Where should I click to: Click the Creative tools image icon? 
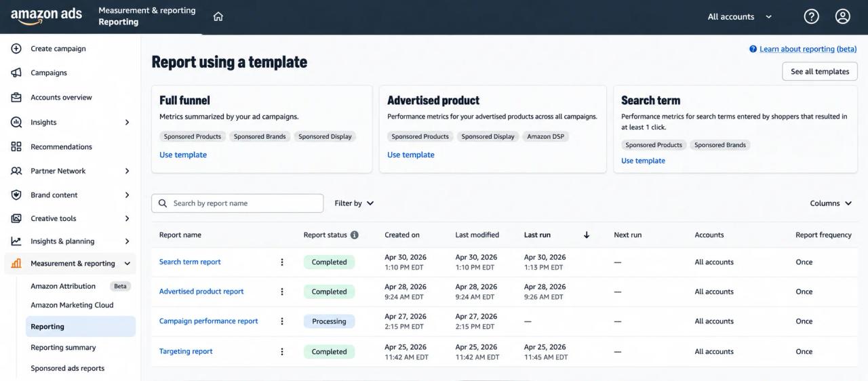16,218
